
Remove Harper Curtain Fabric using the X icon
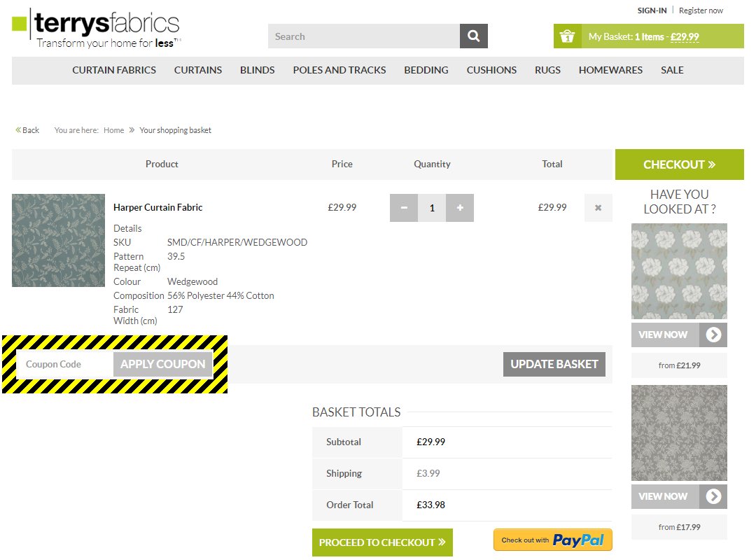598,207
